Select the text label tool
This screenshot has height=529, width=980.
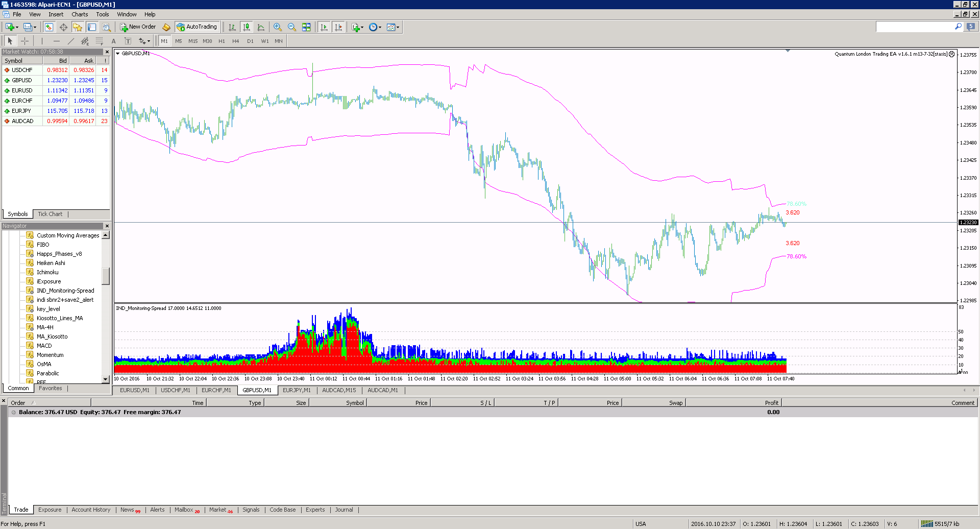coord(128,41)
